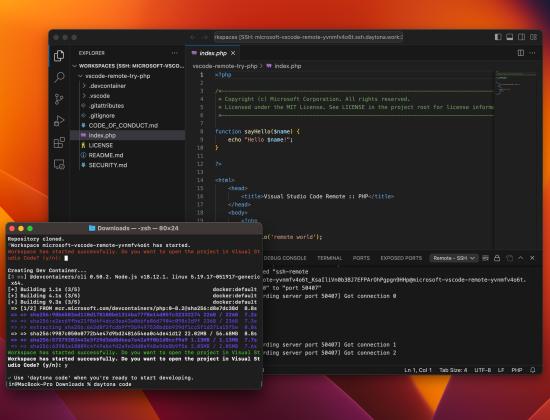Open the Remote - SSH output dropdown
Viewport: 550px width, 420px height.
[x=454, y=258]
